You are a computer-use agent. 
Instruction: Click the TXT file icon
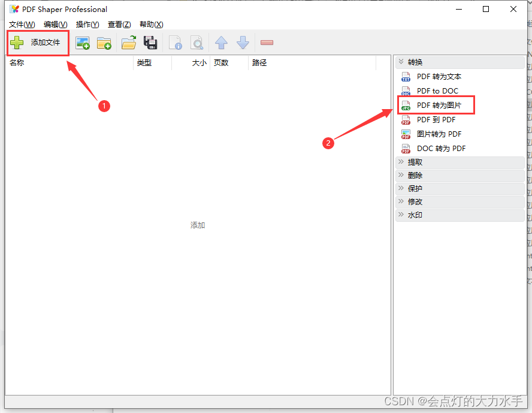point(406,77)
